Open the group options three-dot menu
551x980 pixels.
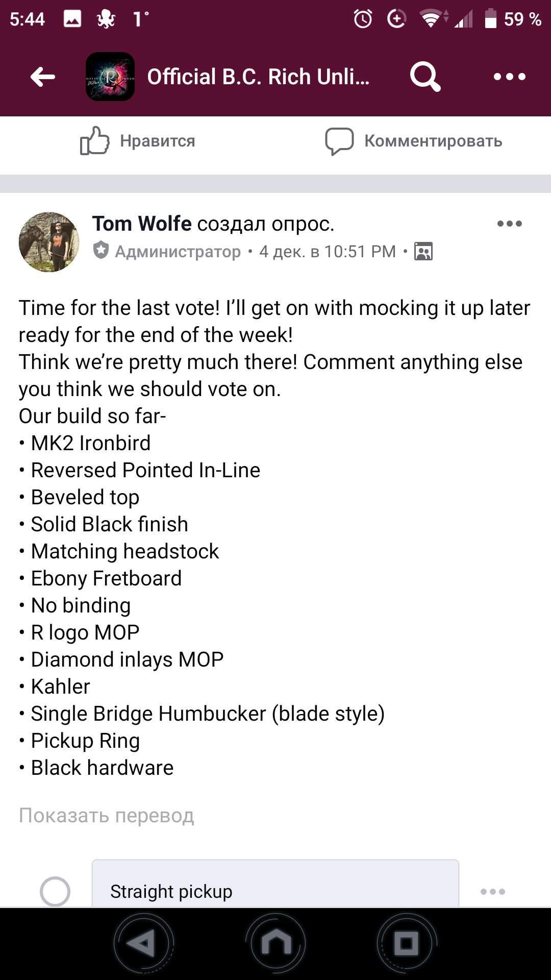(x=509, y=77)
